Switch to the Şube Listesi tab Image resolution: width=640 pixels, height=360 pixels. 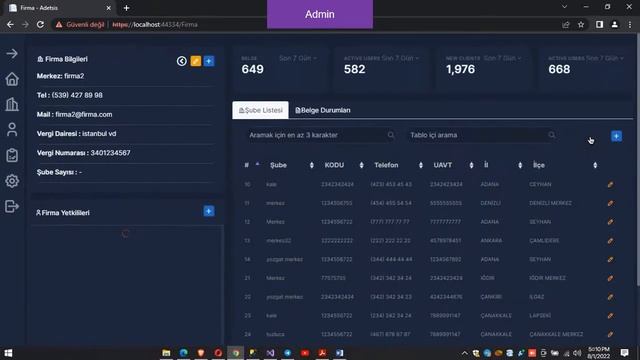point(260,110)
